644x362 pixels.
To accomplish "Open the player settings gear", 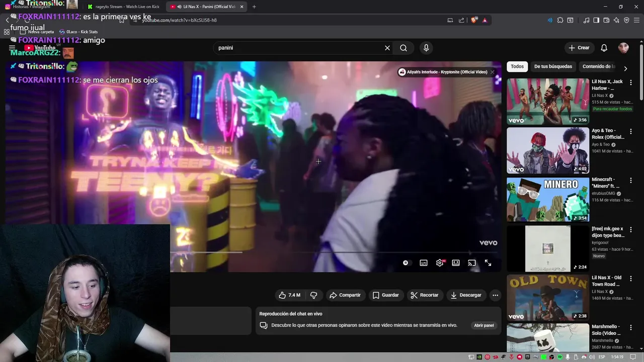I will pos(440,263).
